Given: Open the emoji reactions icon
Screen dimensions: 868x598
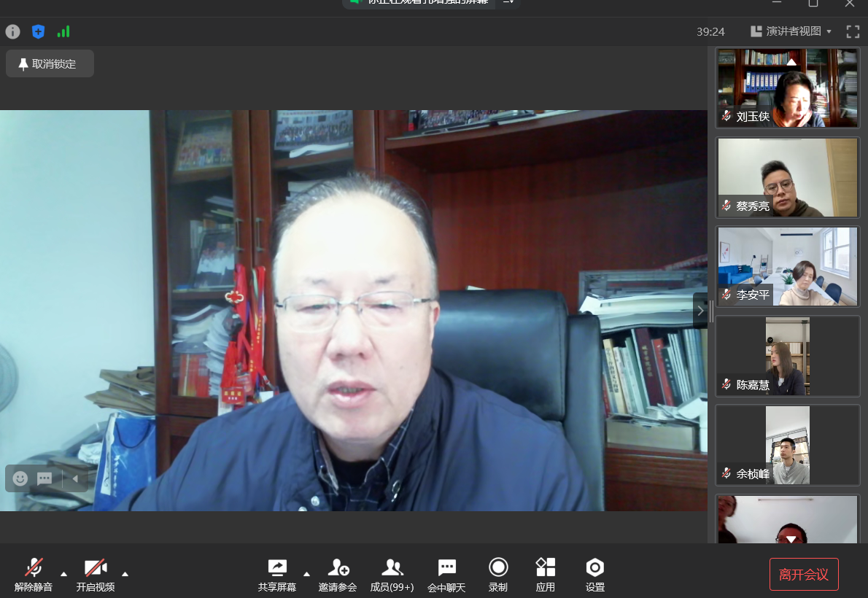Looking at the screenshot, I should coord(20,478).
